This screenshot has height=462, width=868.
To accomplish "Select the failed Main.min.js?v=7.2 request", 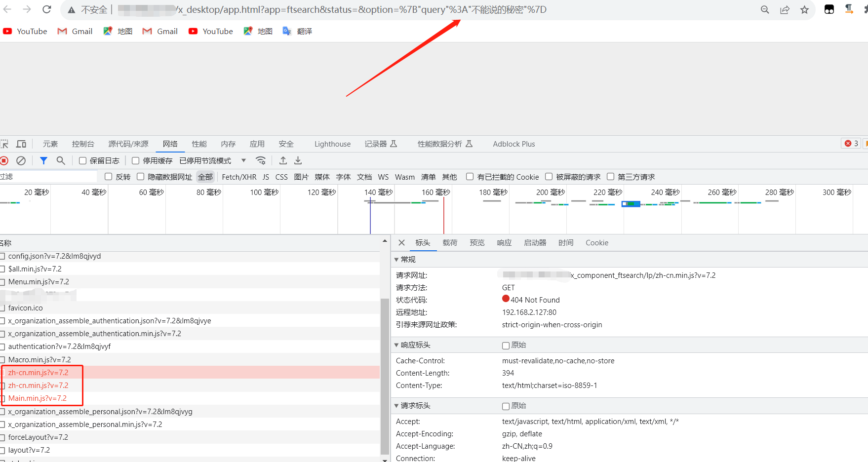I will coord(38,398).
